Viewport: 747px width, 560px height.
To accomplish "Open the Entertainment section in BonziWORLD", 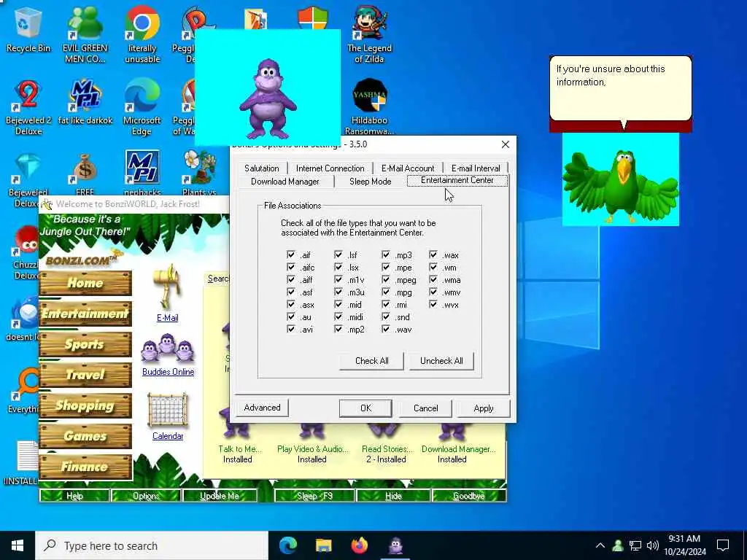I will tap(85, 314).
